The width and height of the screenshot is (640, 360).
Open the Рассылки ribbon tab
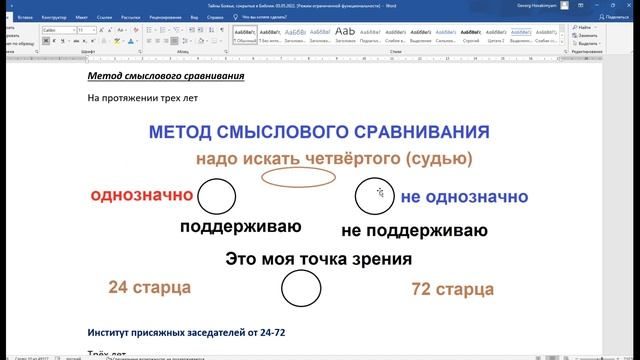[x=131, y=17]
